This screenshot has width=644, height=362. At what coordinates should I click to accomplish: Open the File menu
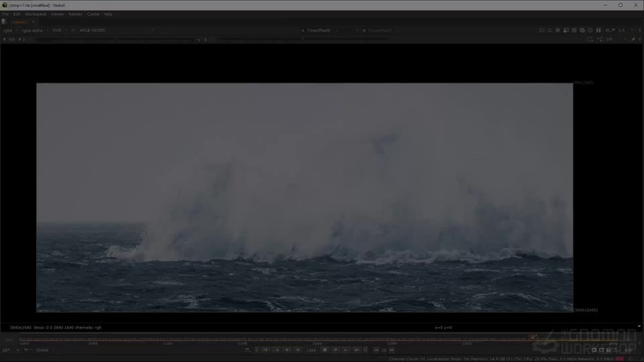5,14
